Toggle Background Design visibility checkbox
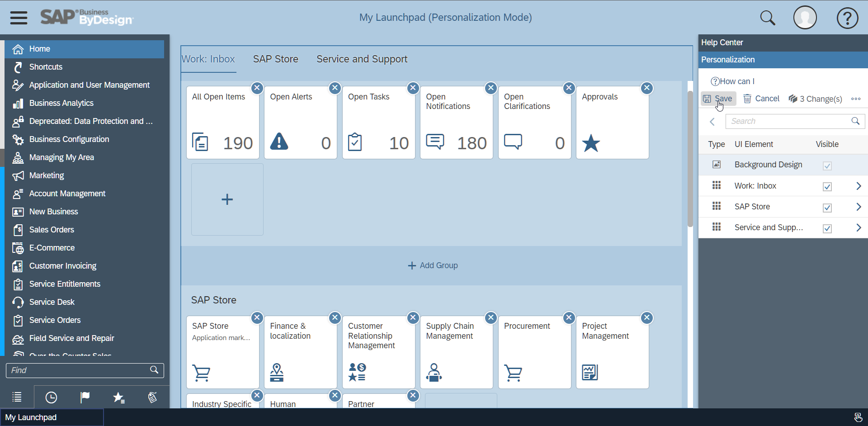This screenshot has height=426, width=868. [827, 166]
